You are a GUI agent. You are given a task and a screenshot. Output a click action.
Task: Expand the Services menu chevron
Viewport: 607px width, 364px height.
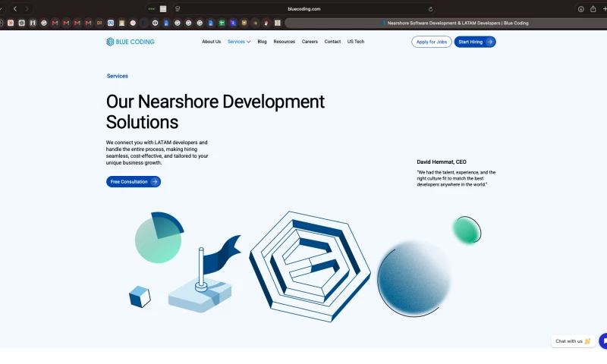249,42
